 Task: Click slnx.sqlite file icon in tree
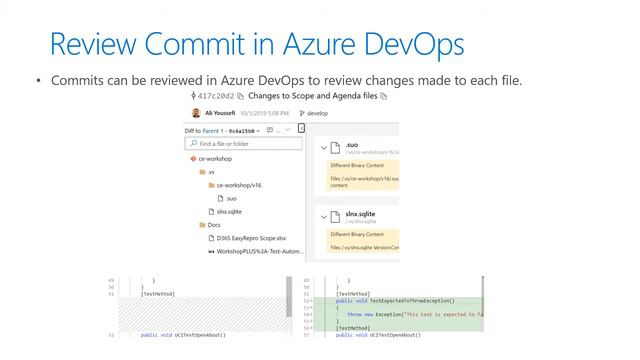click(x=211, y=212)
